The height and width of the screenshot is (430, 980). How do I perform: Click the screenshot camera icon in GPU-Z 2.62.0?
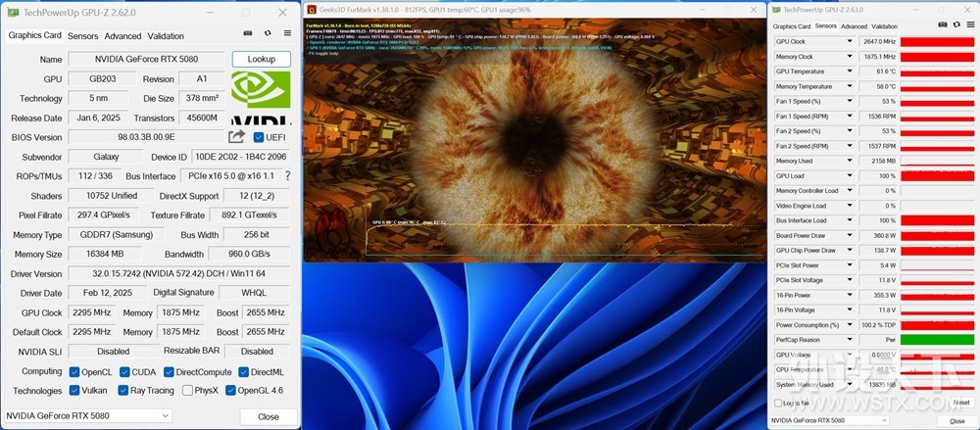248,33
